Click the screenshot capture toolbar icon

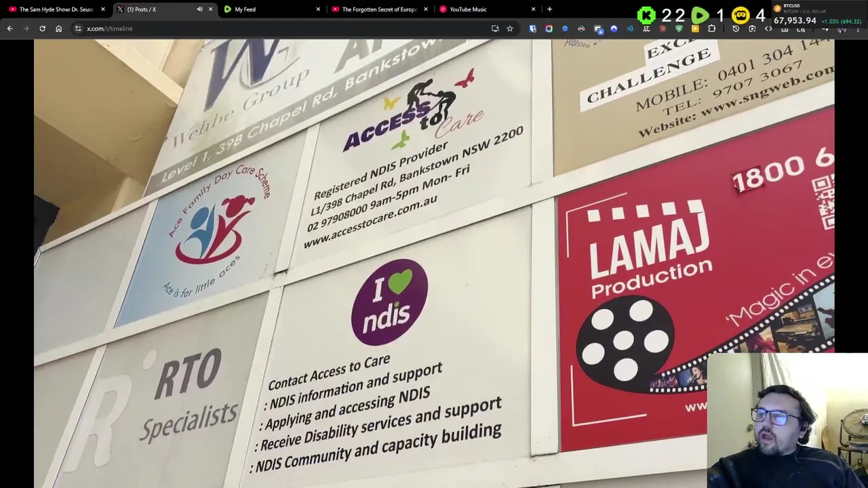point(752,28)
